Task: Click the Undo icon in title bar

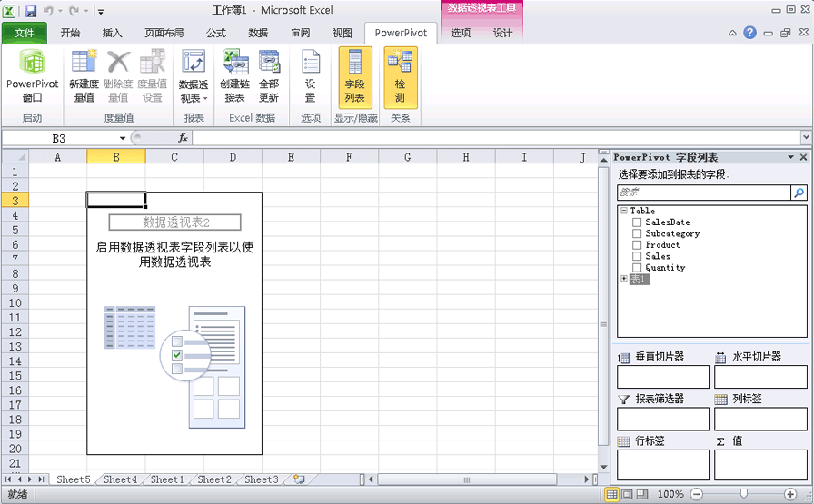Action: (x=48, y=11)
